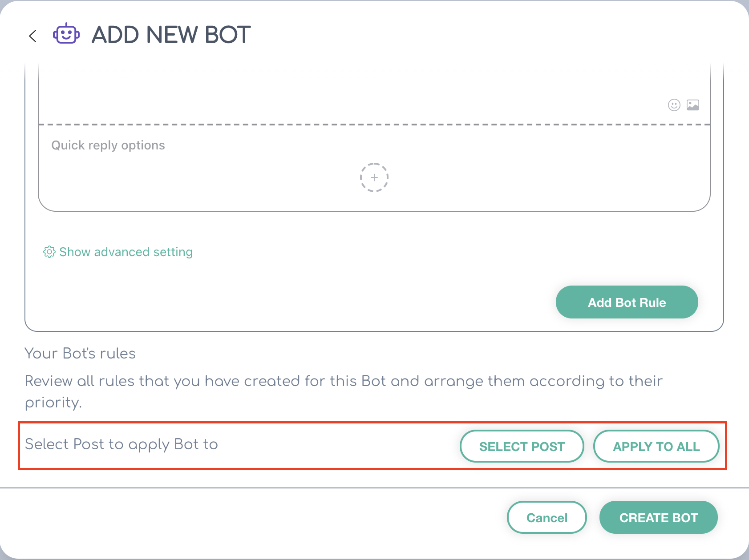Screen dimensions: 749x560
Task: Go back using the left chevron arrow
Action: point(32,36)
